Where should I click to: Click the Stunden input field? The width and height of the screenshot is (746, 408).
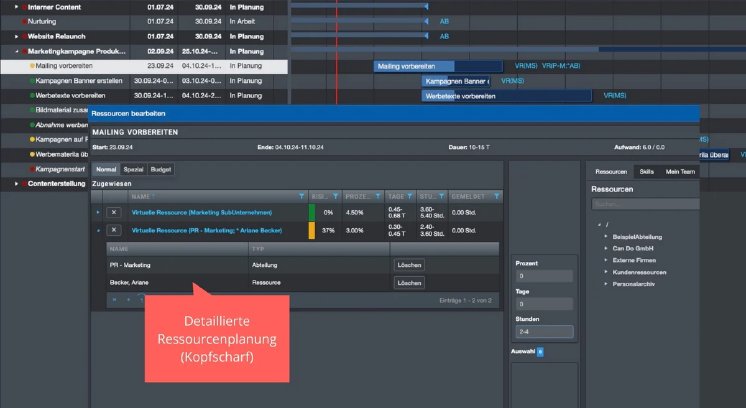click(543, 332)
